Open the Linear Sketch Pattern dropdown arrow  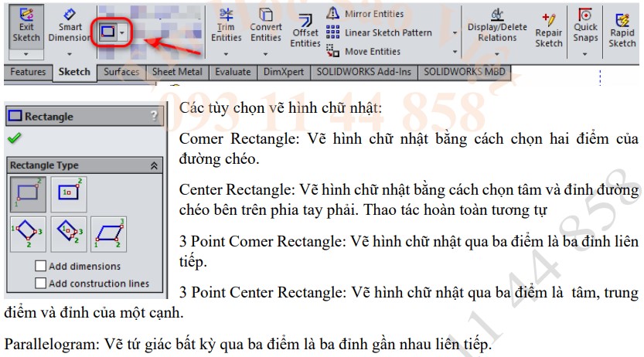(x=455, y=32)
